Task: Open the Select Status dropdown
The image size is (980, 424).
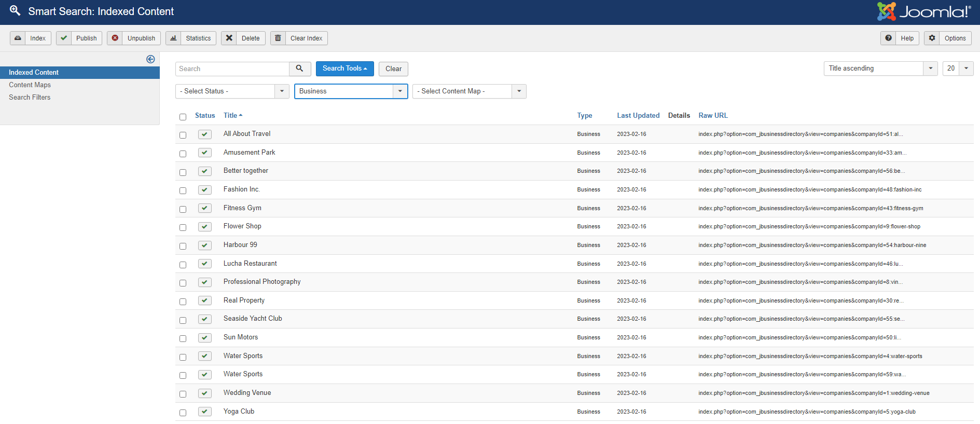Action: pyautogui.click(x=232, y=91)
